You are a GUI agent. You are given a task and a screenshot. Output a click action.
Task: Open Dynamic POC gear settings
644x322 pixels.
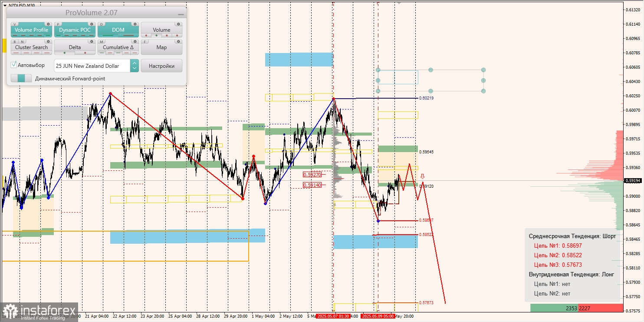(x=92, y=24)
